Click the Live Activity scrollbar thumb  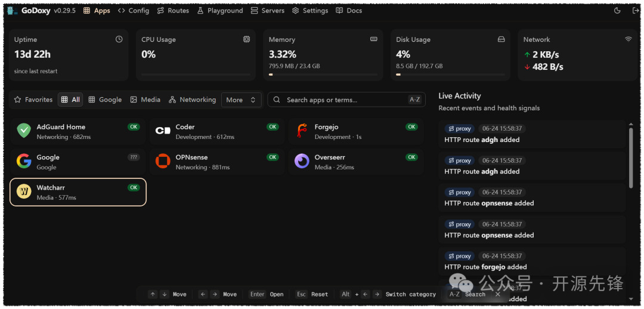tap(631, 158)
